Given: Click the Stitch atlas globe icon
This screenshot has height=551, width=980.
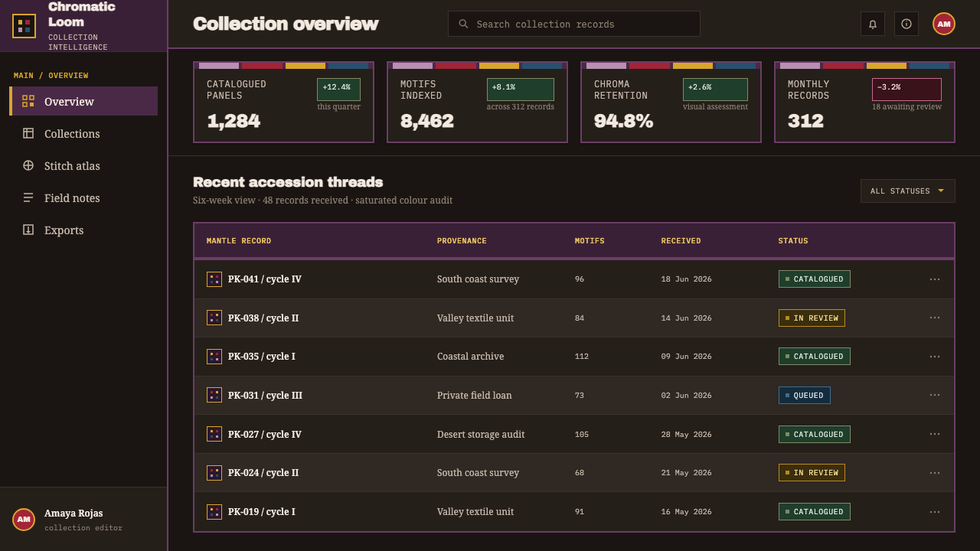Looking at the screenshot, I should tap(28, 165).
